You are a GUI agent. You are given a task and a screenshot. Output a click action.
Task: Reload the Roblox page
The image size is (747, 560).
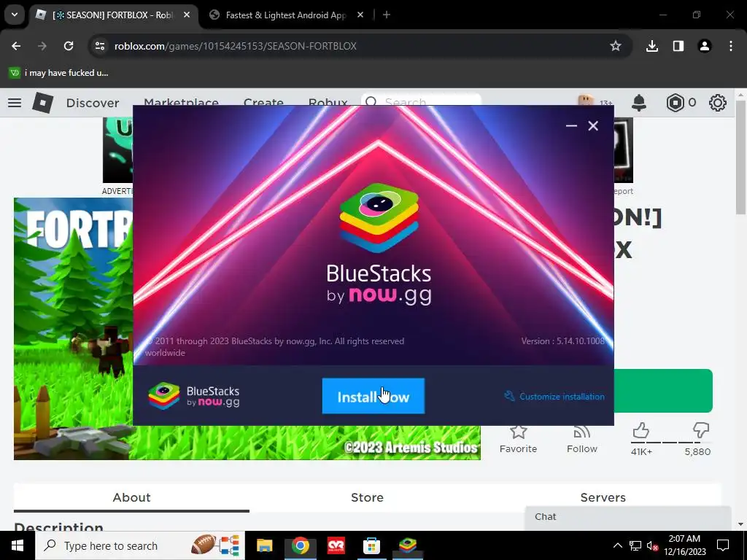tap(69, 46)
